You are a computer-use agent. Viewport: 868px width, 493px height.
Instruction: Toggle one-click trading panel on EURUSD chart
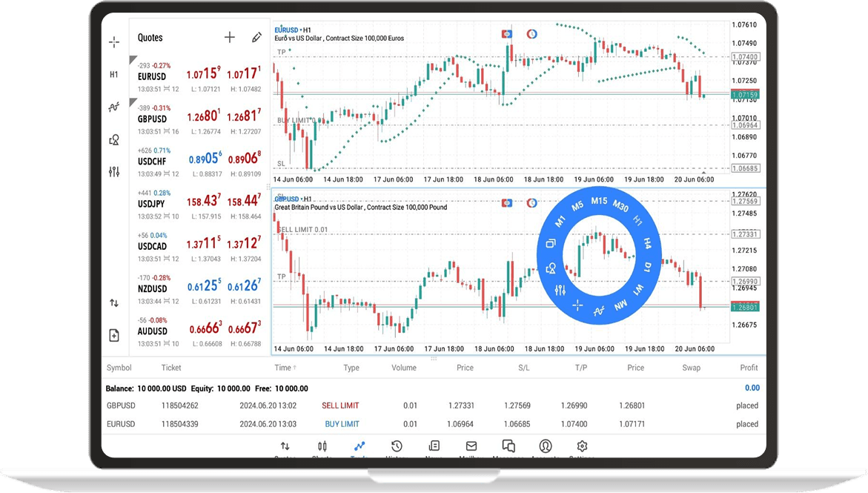(506, 34)
